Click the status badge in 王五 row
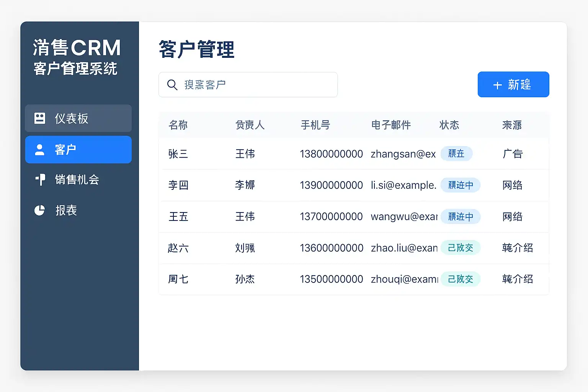 coord(461,217)
